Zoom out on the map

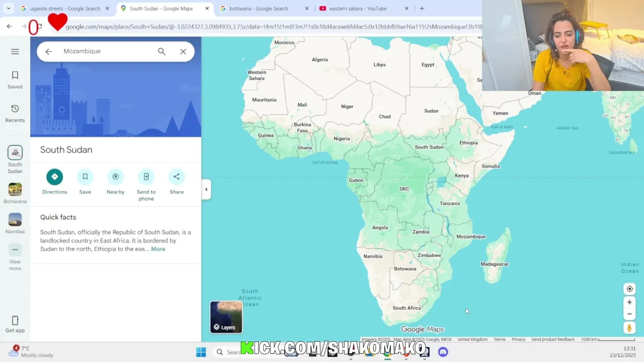[629, 314]
